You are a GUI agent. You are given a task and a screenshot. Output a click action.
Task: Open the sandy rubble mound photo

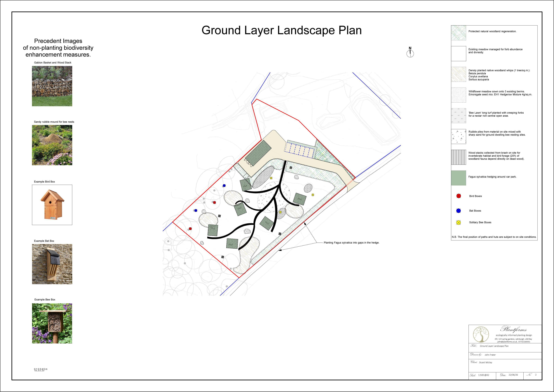click(52, 145)
